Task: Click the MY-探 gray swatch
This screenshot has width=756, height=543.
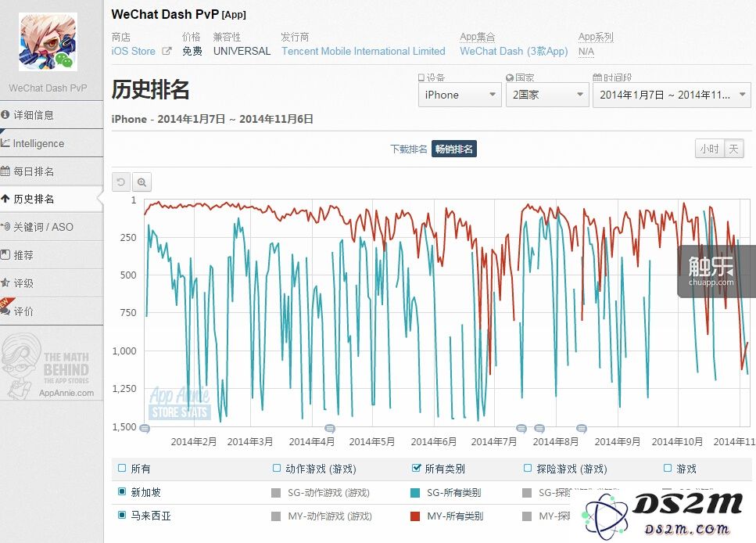Action: (x=528, y=516)
